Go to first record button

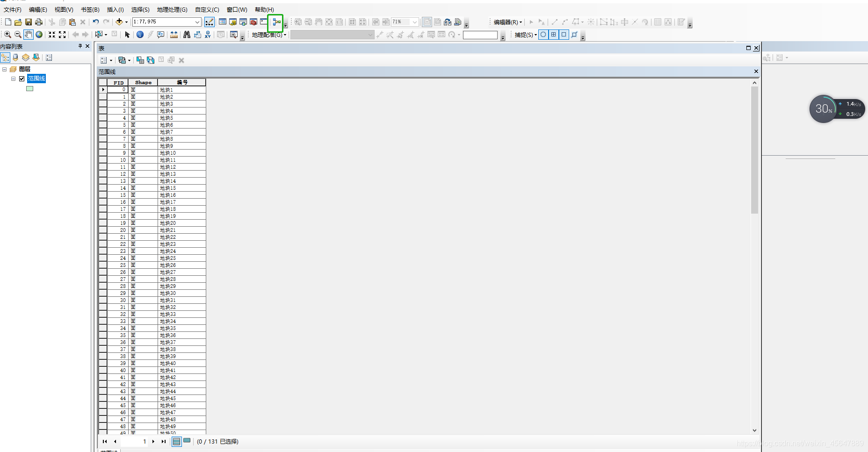[105, 441]
